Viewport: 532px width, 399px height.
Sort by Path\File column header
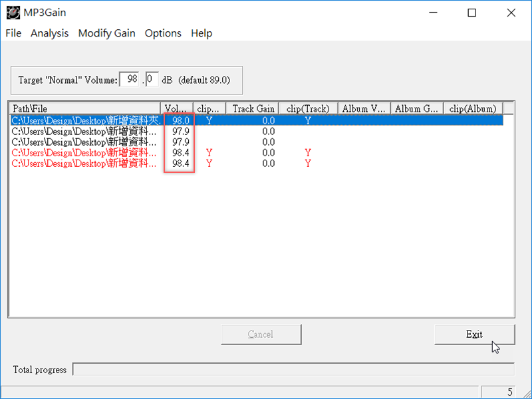coord(85,108)
